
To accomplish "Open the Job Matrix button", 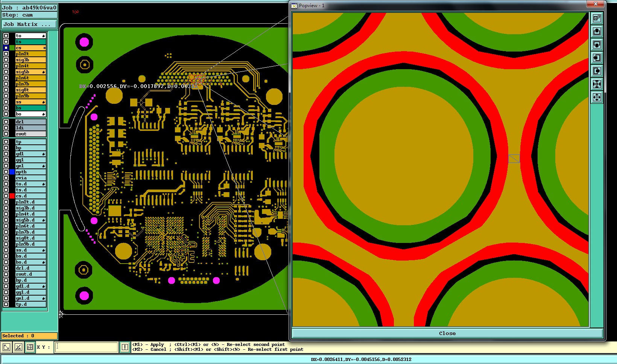I will click(x=29, y=24).
